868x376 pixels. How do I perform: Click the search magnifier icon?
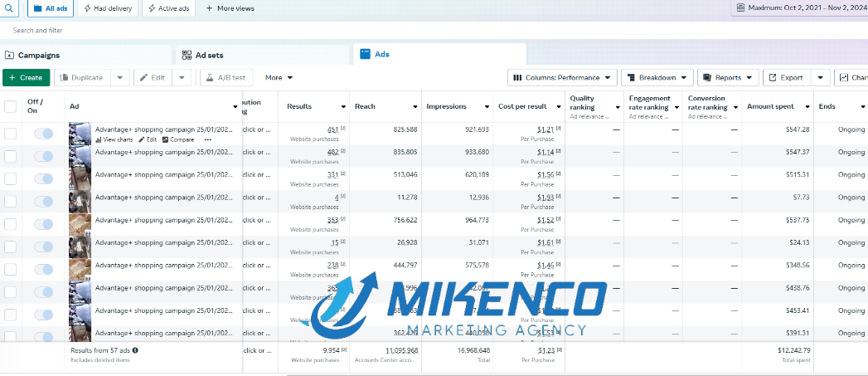(x=9, y=8)
